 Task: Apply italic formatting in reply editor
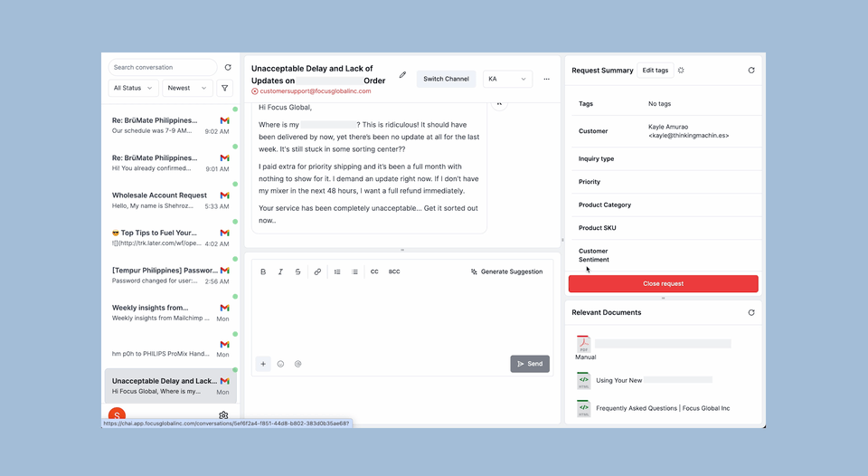click(280, 271)
